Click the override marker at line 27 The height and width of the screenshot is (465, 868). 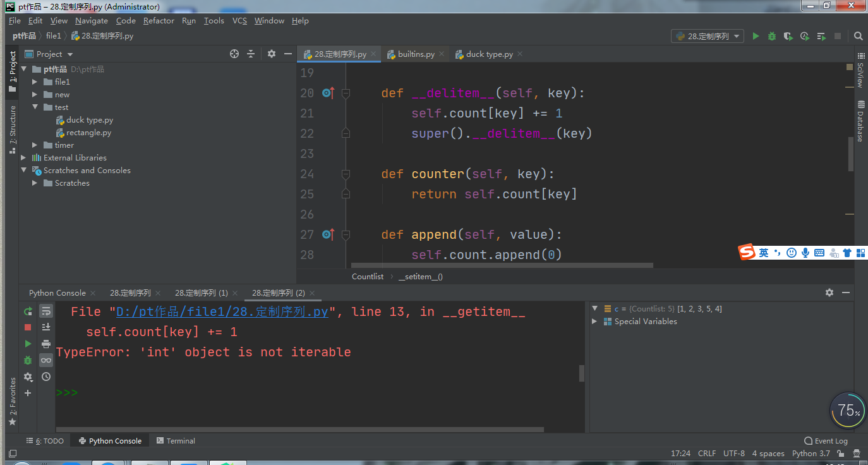[x=328, y=234]
